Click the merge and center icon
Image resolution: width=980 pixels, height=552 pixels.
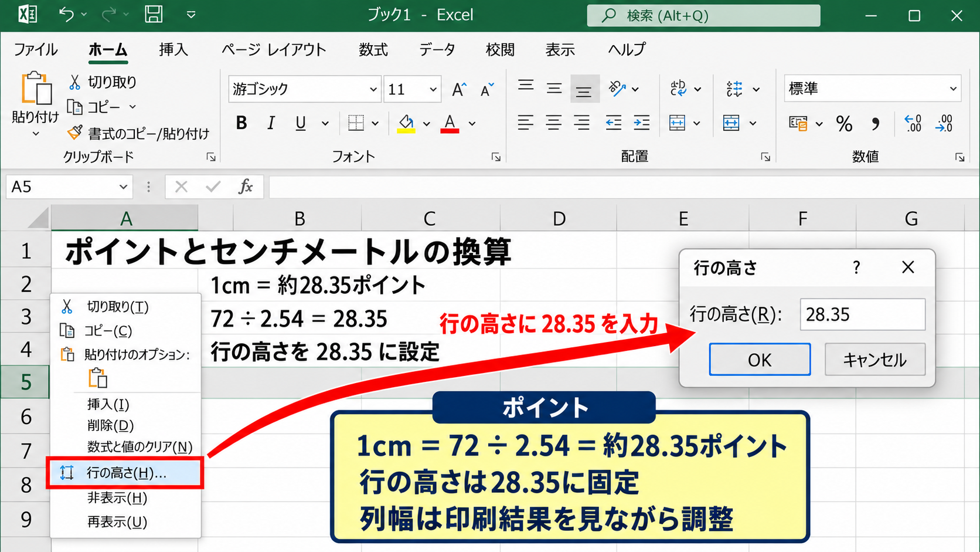pos(677,123)
